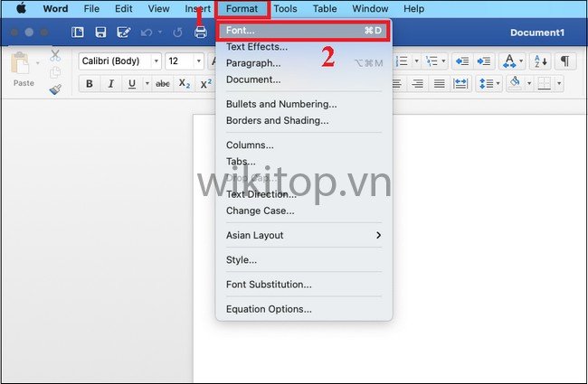This screenshot has height=384, width=588.
Task: Click the Cut scissors icon
Action: [x=54, y=55]
